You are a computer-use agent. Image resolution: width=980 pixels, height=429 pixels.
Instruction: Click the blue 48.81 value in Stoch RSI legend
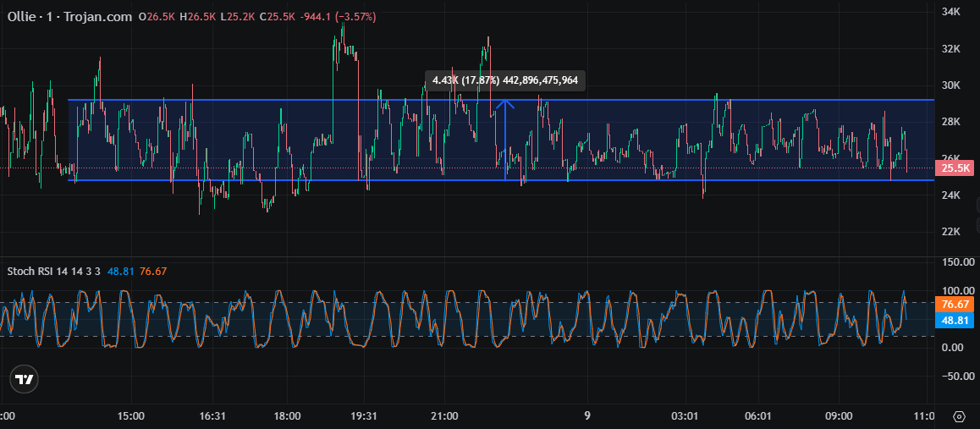pyautogui.click(x=121, y=271)
